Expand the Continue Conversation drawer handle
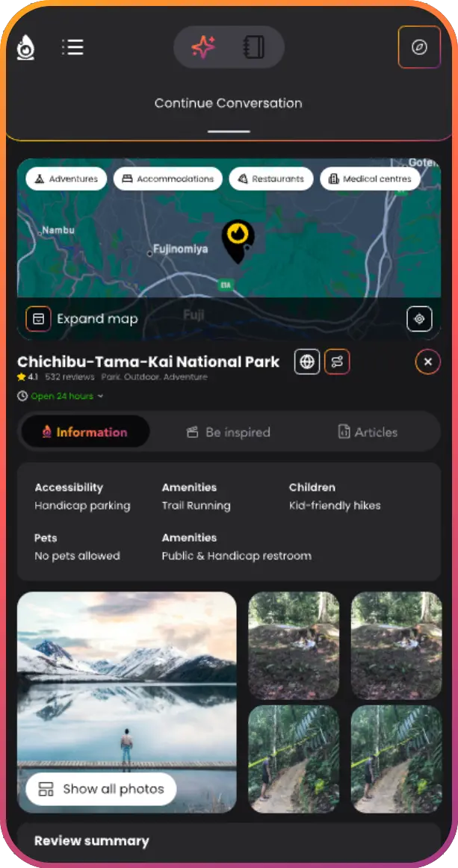 pos(229,131)
